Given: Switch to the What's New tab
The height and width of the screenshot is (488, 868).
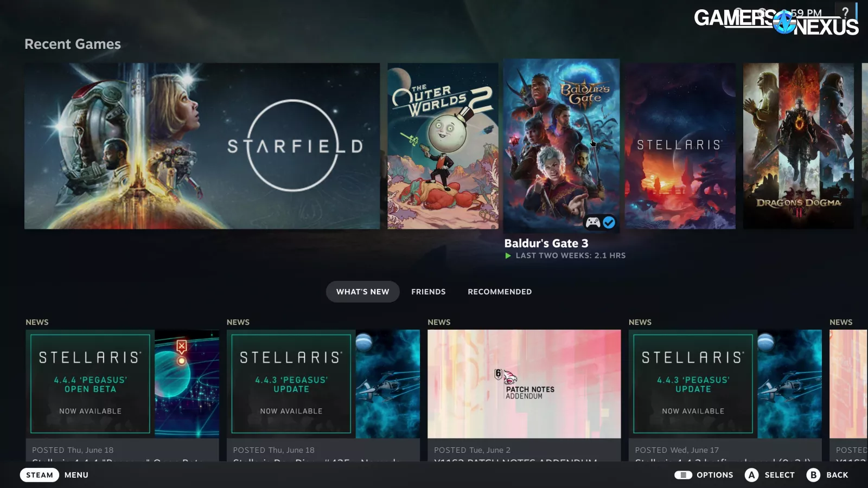Looking at the screenshot, I should [363, 292].
